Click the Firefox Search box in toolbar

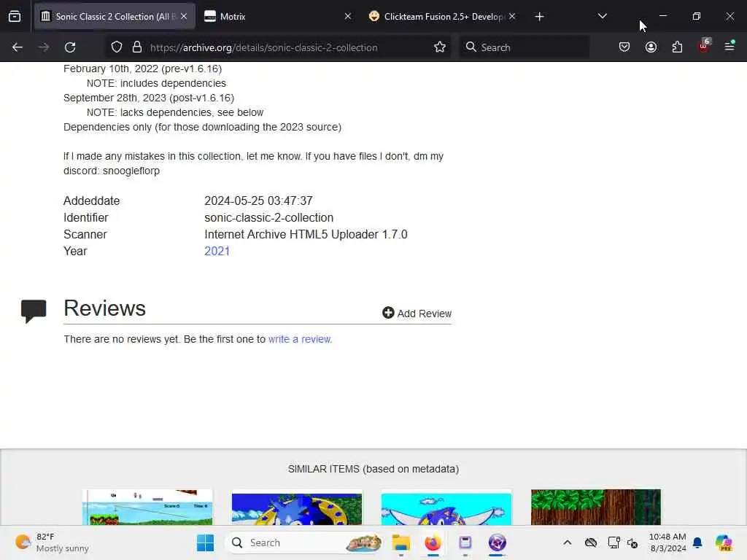pos(524,47)
